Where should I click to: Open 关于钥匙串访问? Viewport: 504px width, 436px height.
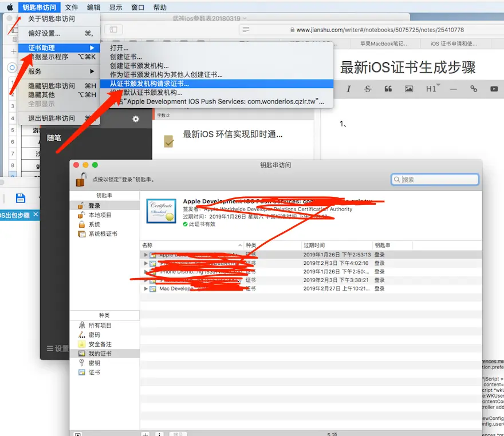coord(59,19)
